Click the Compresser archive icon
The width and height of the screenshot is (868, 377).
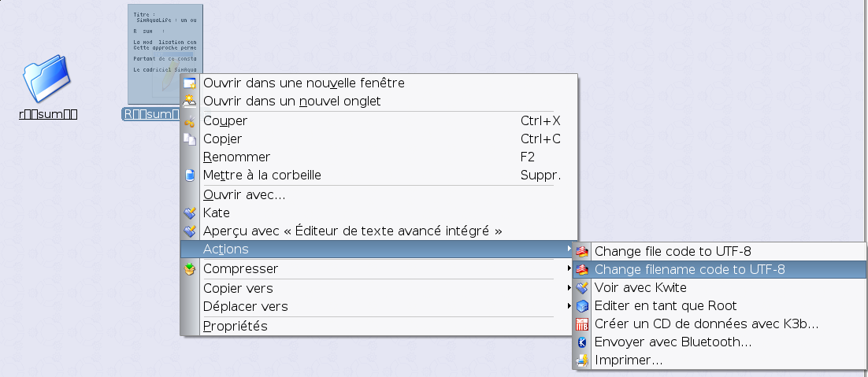coord(190,268)
